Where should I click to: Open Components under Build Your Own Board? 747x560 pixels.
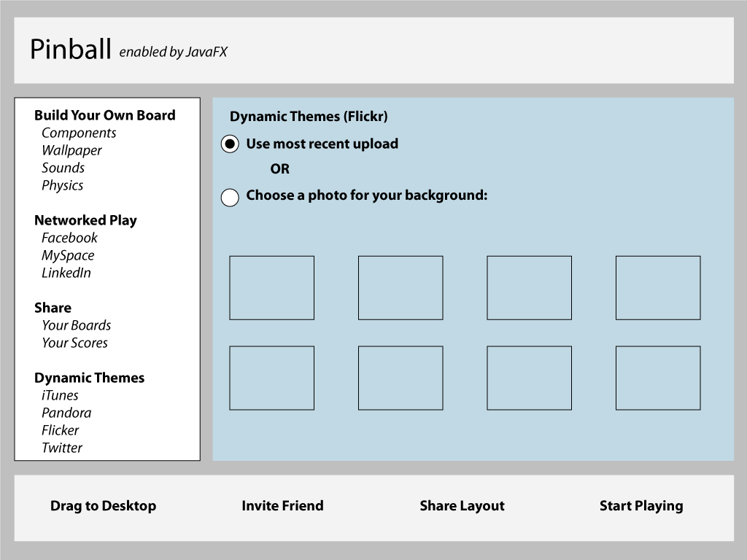coord(79,133)
